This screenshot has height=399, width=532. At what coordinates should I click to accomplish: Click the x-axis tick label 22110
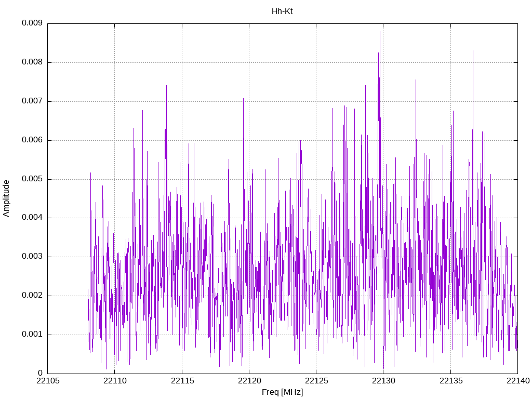point(115,381)
